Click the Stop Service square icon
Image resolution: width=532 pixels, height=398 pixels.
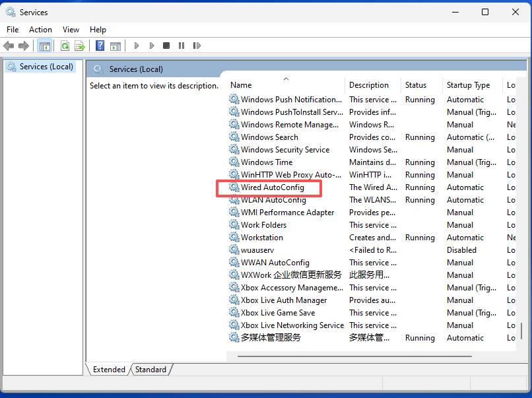(166, 46)
